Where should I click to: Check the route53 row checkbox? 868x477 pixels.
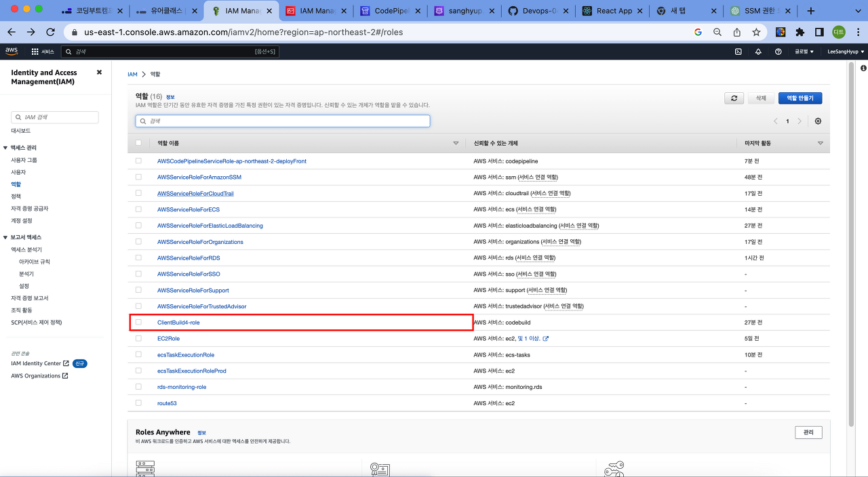(x=138, y=402)
